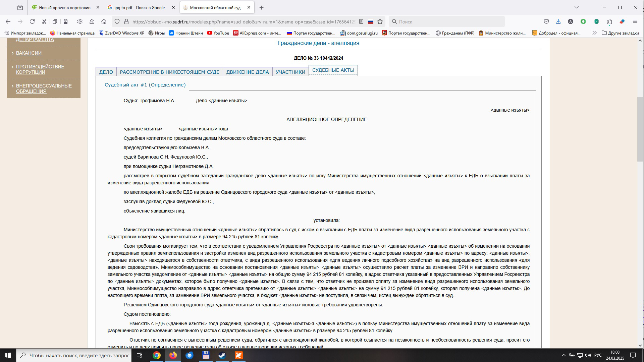Toggle bookmark star for current page
This screenshot has height=362, width=644.
click(x=380, y=21)
